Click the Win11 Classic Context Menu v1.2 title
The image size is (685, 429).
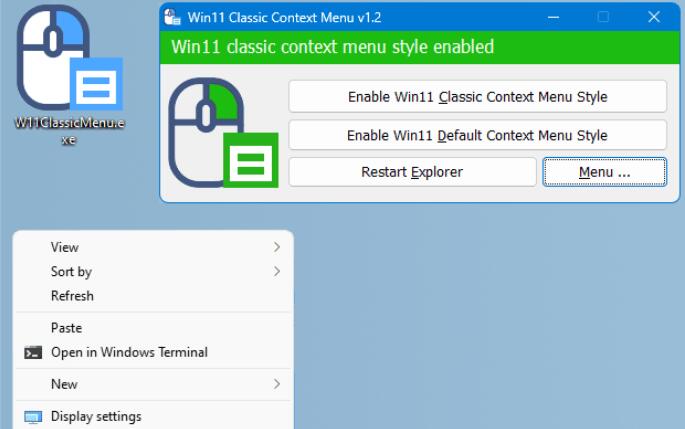click(x=284, y=17)
